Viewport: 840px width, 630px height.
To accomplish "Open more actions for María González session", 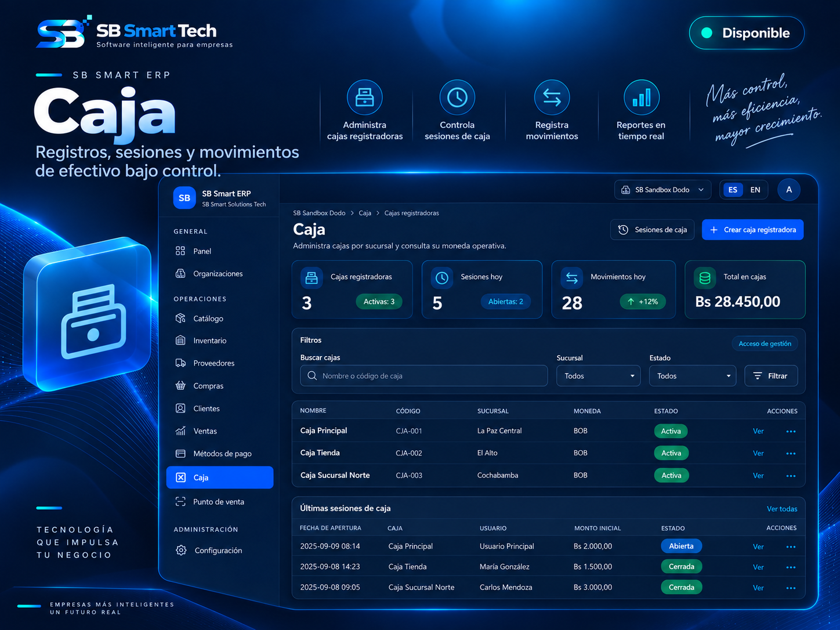I will point(791,567).
